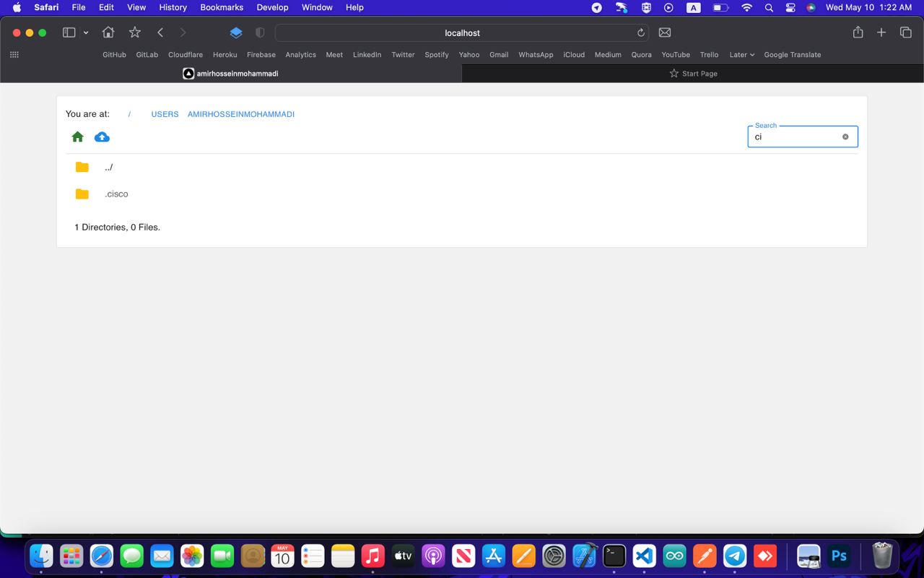The image size is (924, 578).
Task: Click the blue layers extension icon
Action: click(236, 33)
